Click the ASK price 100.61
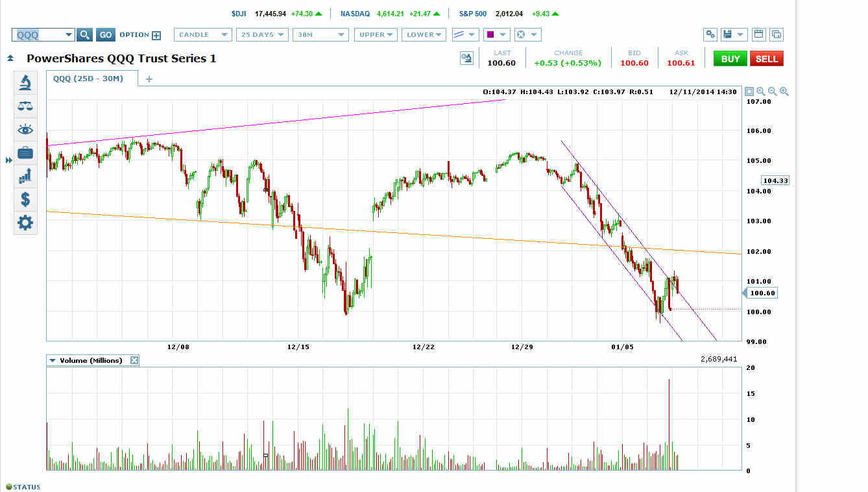868x492 pixels. [681, 63]
